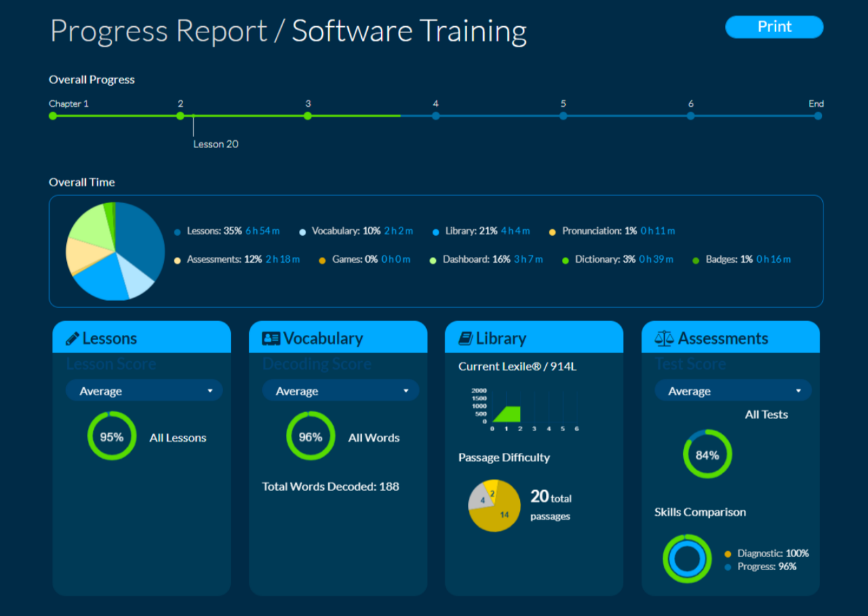The image size is (868, 616).
Task: Click the 20 total passages text
Action: click(x=551, y=505)
